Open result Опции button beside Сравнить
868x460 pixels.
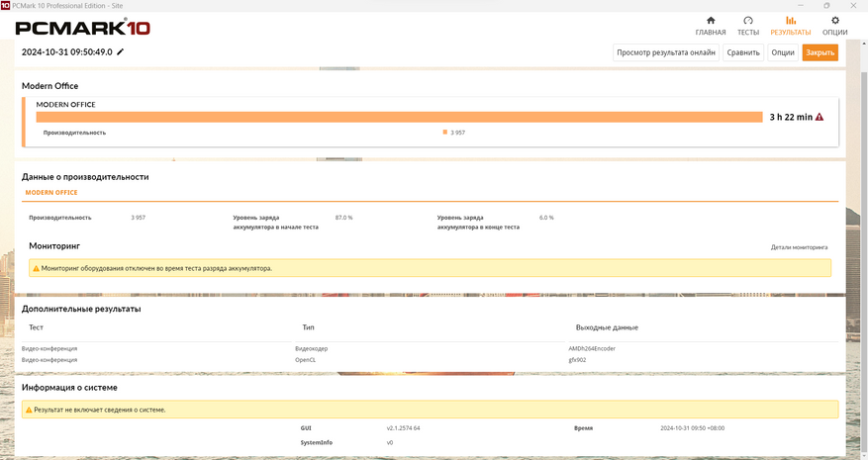[x=783, y=52]
